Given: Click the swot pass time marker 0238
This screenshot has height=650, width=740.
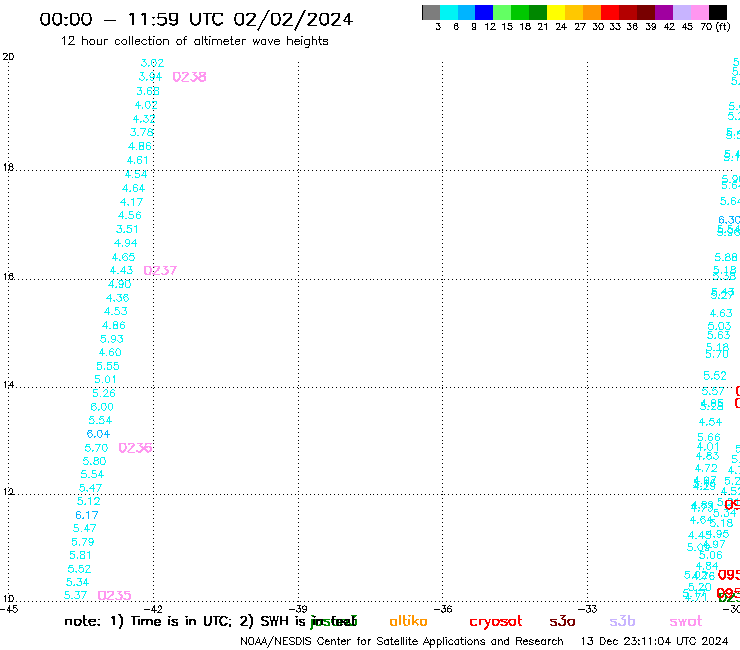Looking at the screenshot, I should pos(189,77).
